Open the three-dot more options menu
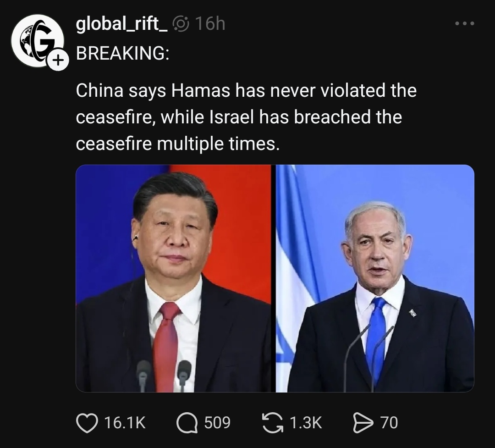 click(x=464, y=23)
